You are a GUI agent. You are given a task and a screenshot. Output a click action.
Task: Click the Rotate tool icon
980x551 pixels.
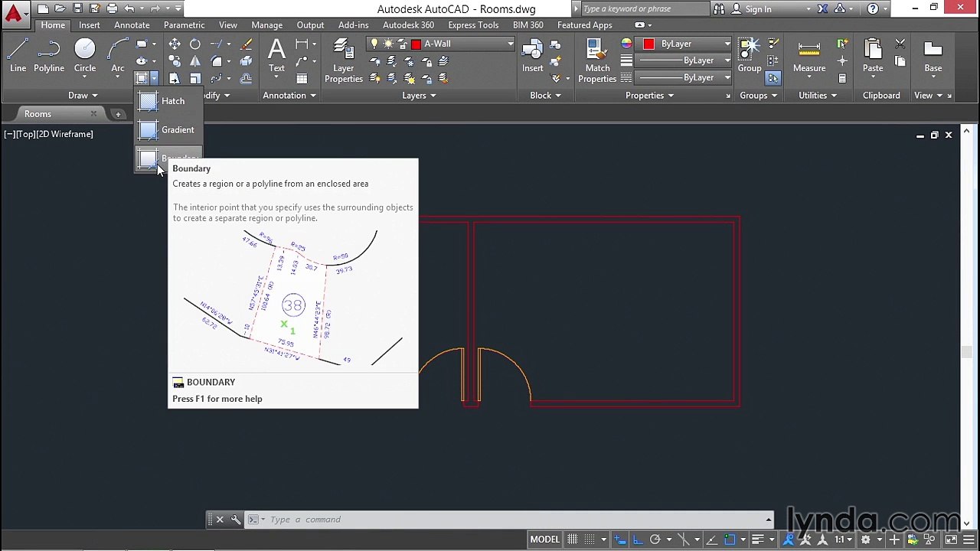point(195,44)
